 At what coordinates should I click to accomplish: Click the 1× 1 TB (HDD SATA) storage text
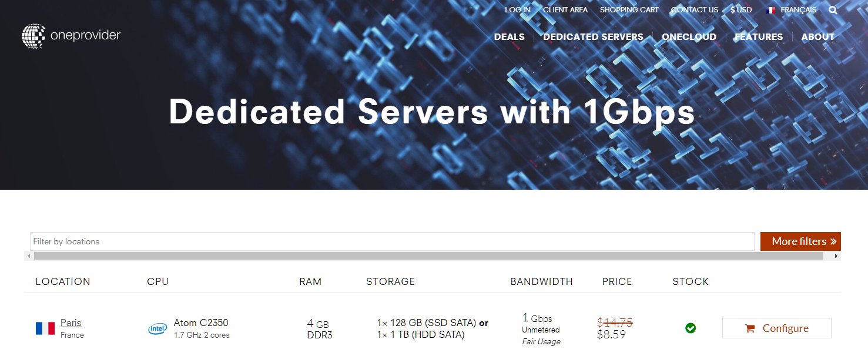421,335
